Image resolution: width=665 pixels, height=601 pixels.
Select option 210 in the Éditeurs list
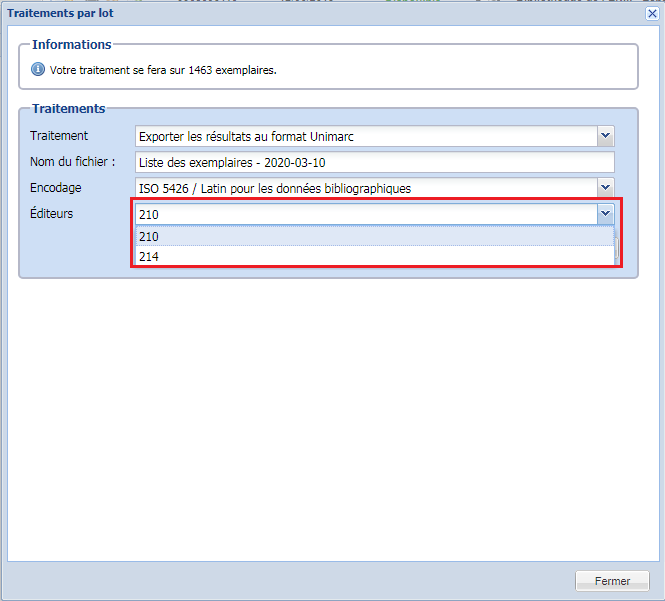pyautogui.click(x=374, y=236)
